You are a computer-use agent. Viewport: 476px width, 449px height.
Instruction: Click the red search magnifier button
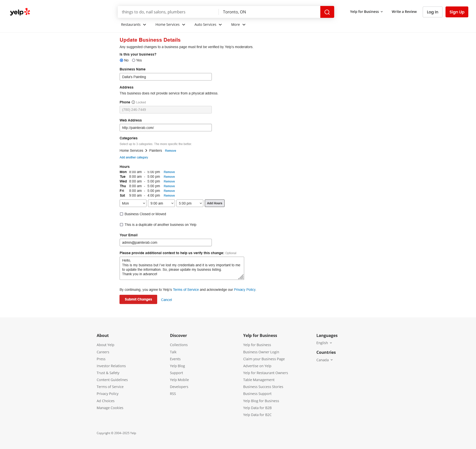[327, 12]
